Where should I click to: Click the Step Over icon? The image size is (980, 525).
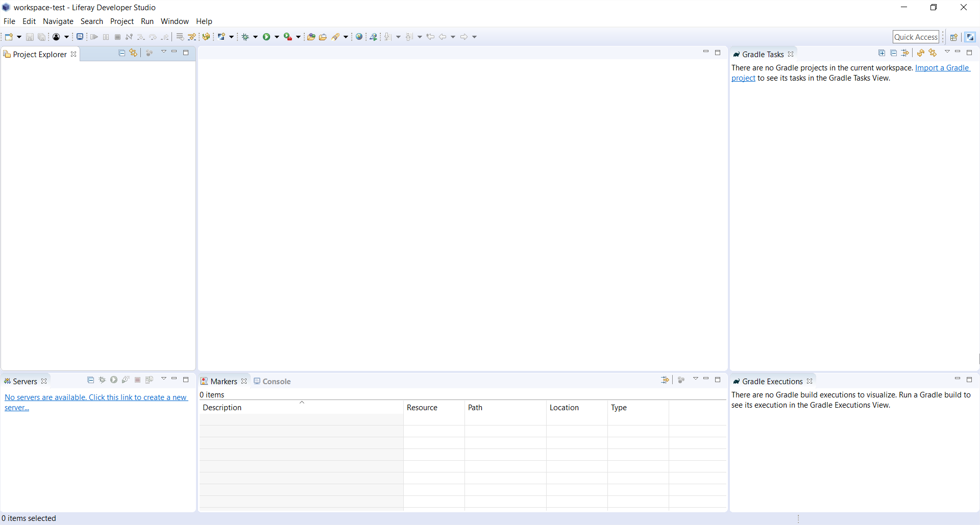[153, 37]
